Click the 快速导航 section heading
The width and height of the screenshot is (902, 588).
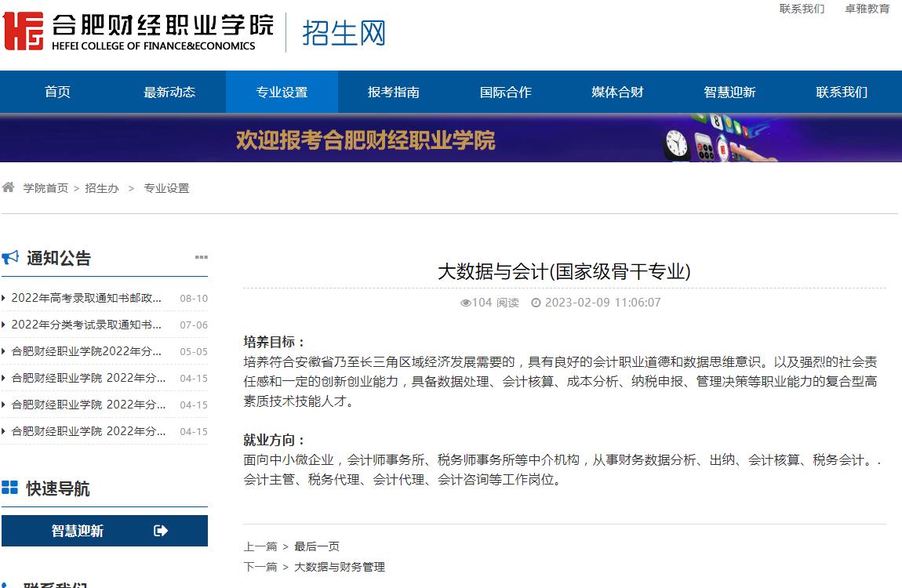tap(58, 488)
